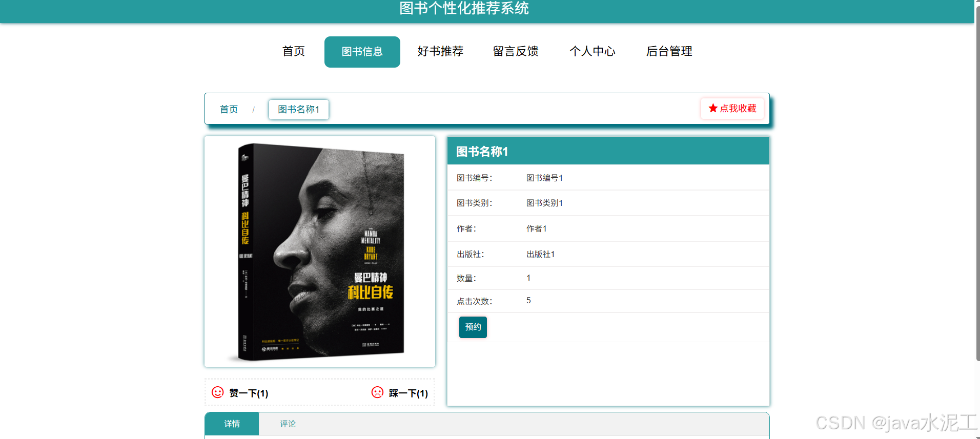Open 留言反馈 in the navigation bar
Image resolution: width=980 pixels, height=439 pixels.
click(516, 51)
